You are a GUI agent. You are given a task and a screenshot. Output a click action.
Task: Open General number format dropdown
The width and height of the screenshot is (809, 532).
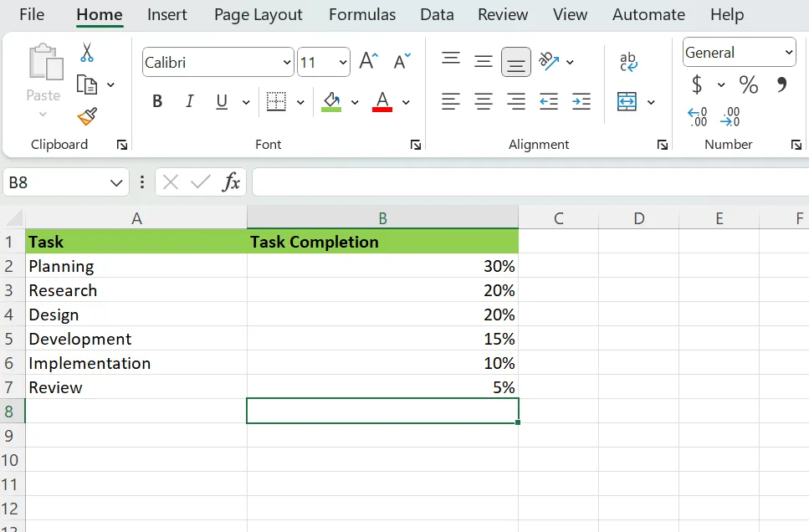pos(789,52)
